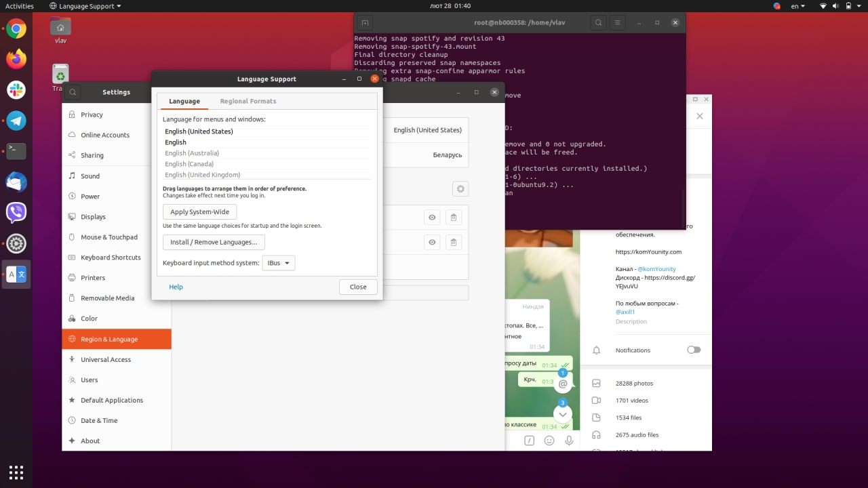Click the bot commands slash icon
This screenshot has width=868, height=488.
tap(530, 441)
